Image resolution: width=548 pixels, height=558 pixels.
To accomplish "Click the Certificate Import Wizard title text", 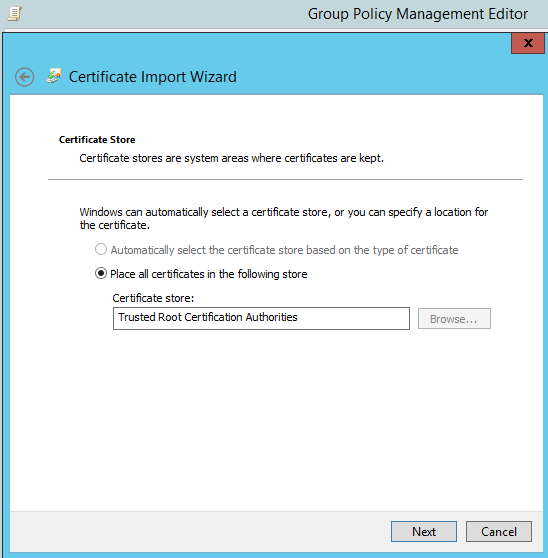I will (x=153, y=77).
